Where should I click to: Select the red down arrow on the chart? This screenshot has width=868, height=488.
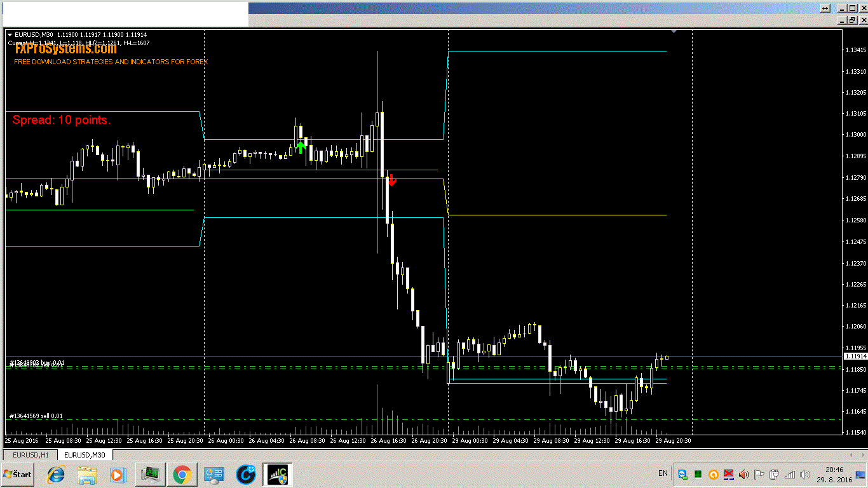392,180
